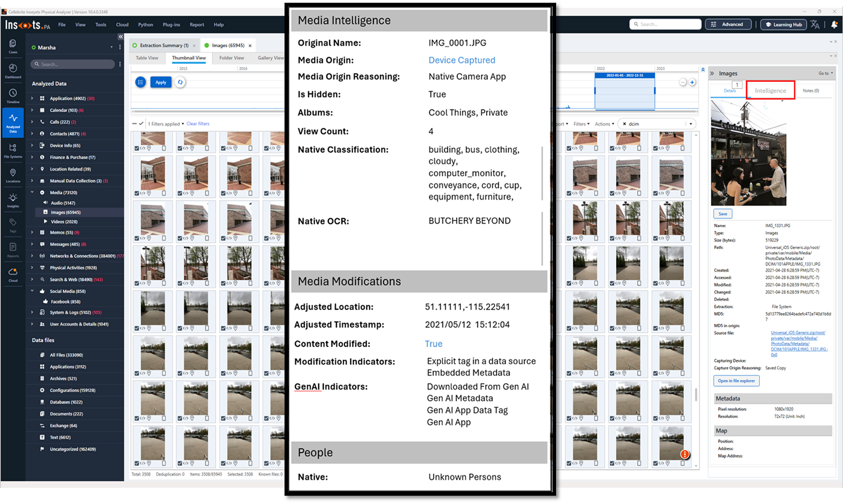Open the translation language icon
843x504 pixels.
click(x=815, y=24)
